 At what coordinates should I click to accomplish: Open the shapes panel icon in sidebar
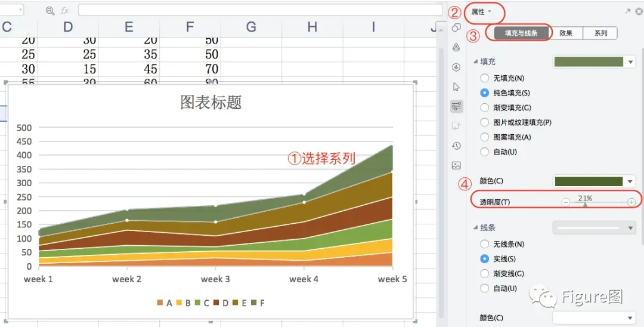tap(456, 27)
